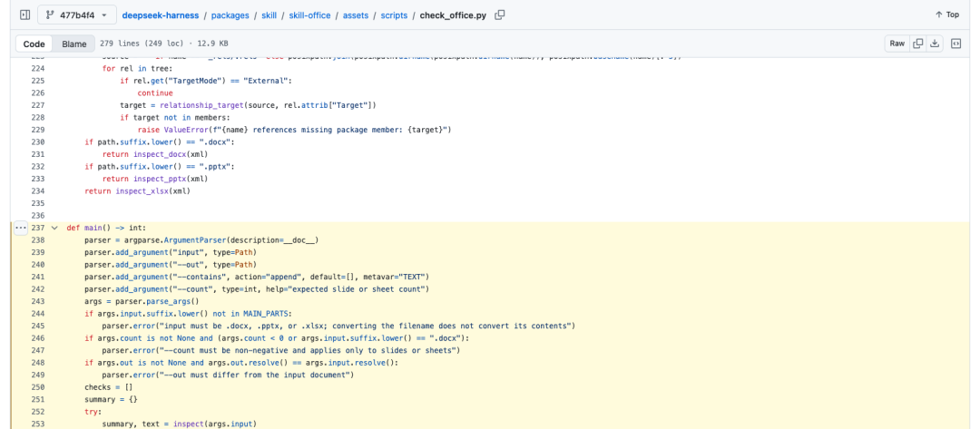Screen dimensions: 980x429
Task: Open the deepseek-harness repository link
Action: pos(161,15)
